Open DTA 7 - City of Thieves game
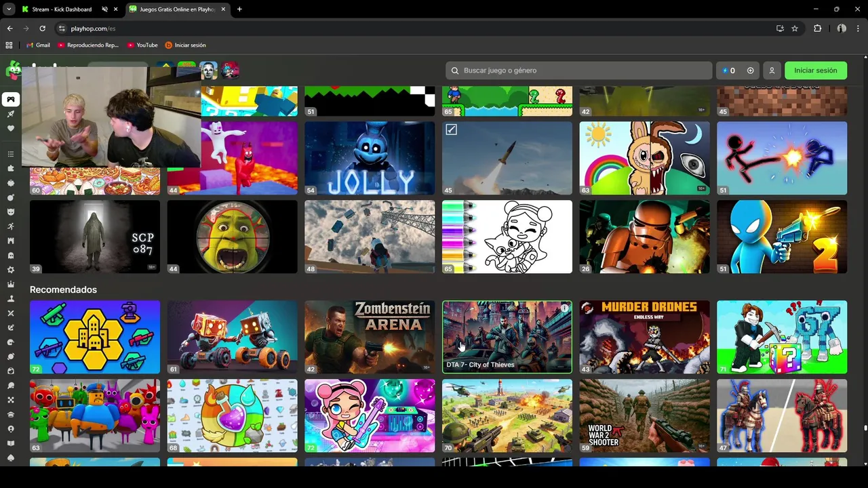This screenshot has height=488, width=868. pyautogui.click(x=507, y=337)
